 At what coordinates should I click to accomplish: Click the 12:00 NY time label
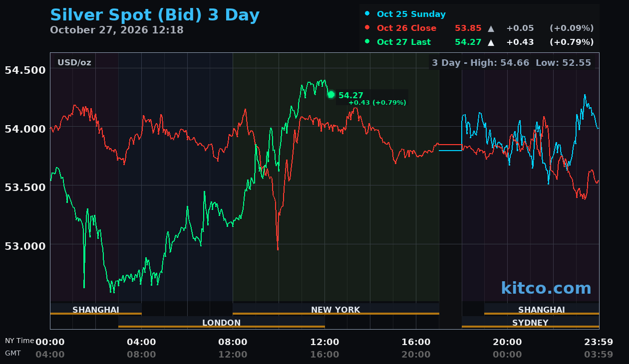pyautogui.click(x=324, y=342)
